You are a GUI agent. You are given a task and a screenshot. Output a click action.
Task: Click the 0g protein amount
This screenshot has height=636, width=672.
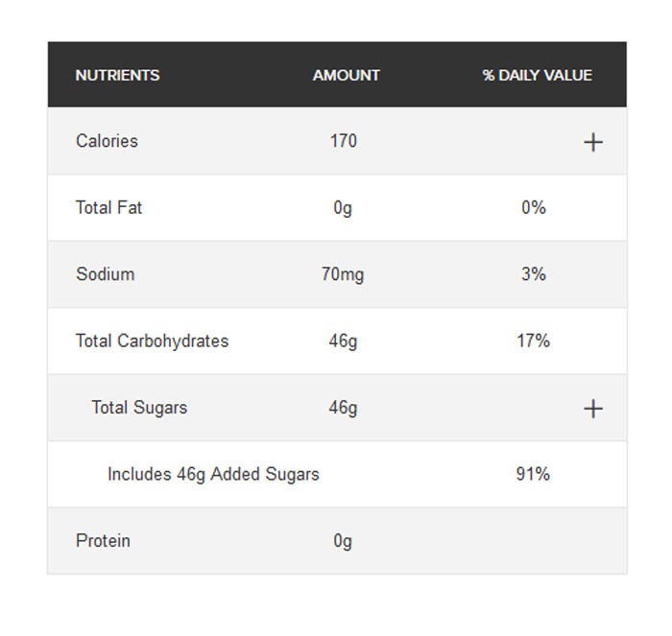tap(343, 541)
